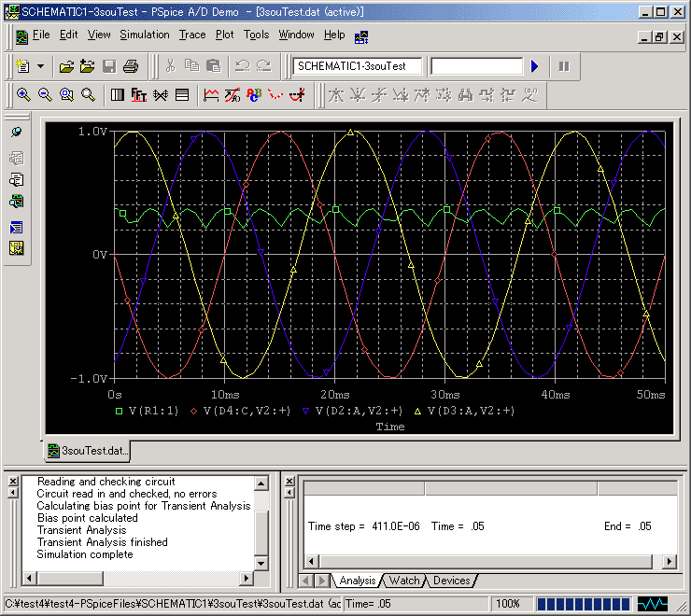Screen dimensions: 691x616
Task: Toggle the Mark Data Points icon
Action: point(275,94)
